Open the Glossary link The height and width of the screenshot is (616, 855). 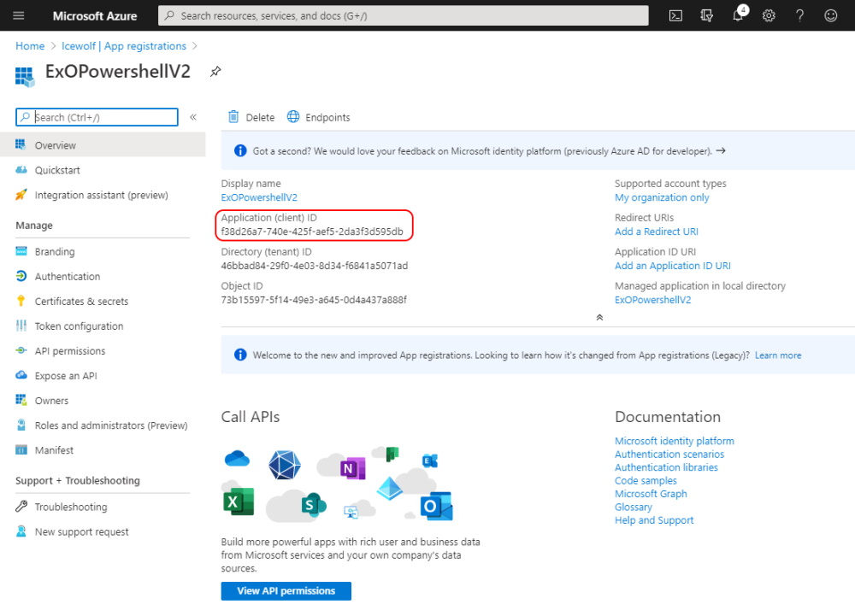(x=634, y=507)
